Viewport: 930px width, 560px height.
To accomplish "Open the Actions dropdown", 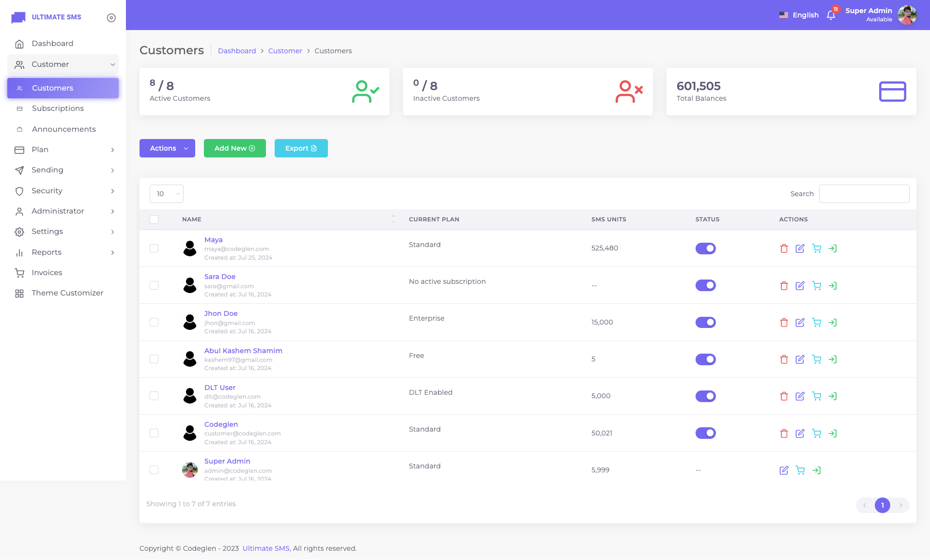I will pos(167,148).
